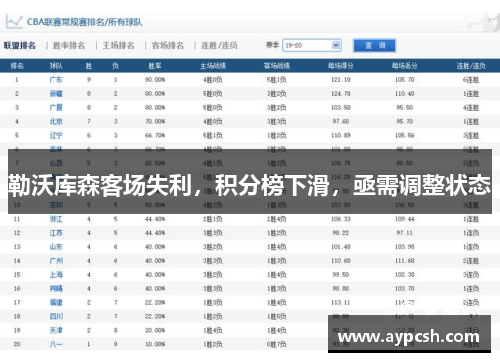
Task: Click the 连胜/连负 column header
Action: 471,66
